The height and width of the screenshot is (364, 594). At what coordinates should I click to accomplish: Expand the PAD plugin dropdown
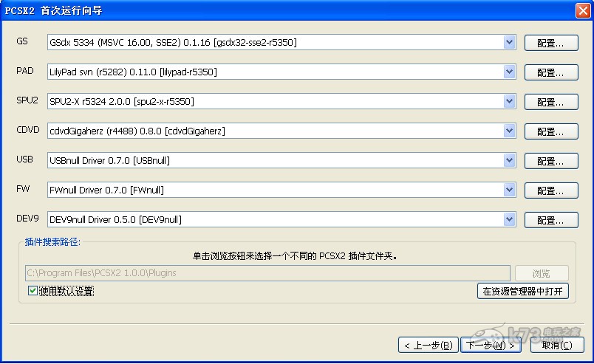(509, 72)
